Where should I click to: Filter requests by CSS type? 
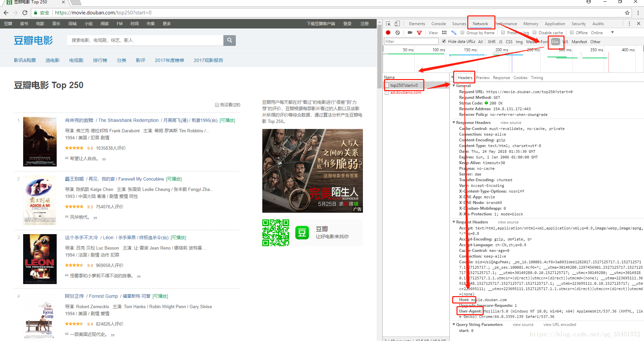[x=509, y=42]
